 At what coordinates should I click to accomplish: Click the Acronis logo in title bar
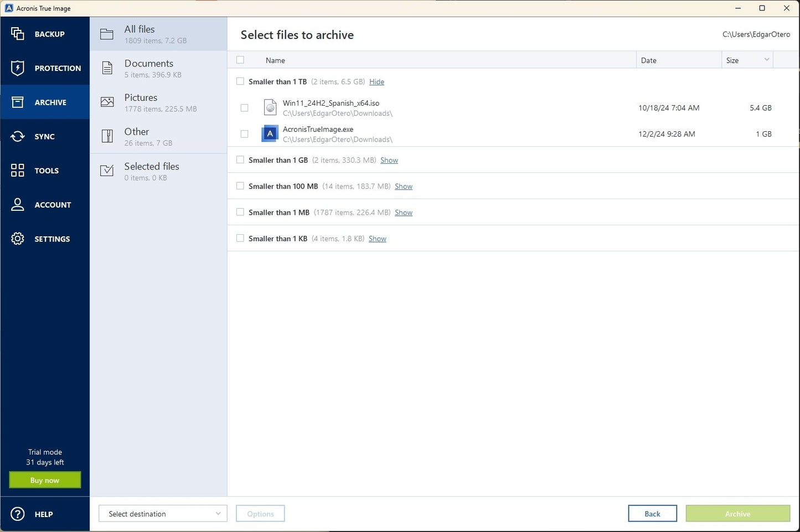coord(9,8)
